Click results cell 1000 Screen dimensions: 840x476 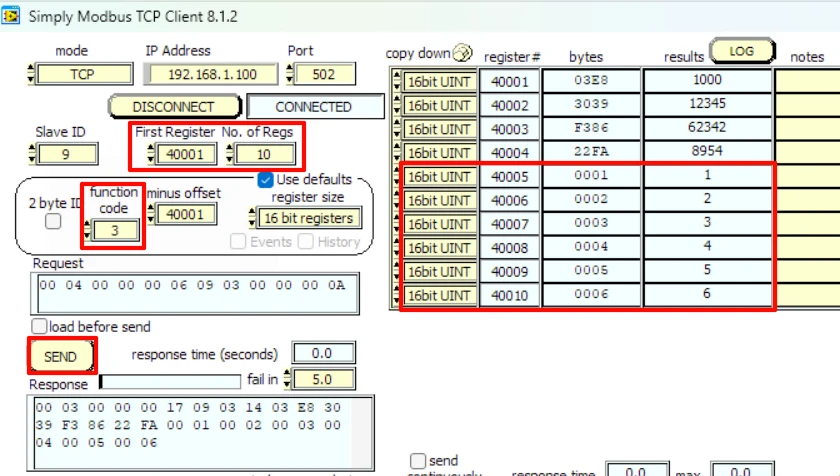[x=708, y=80]
